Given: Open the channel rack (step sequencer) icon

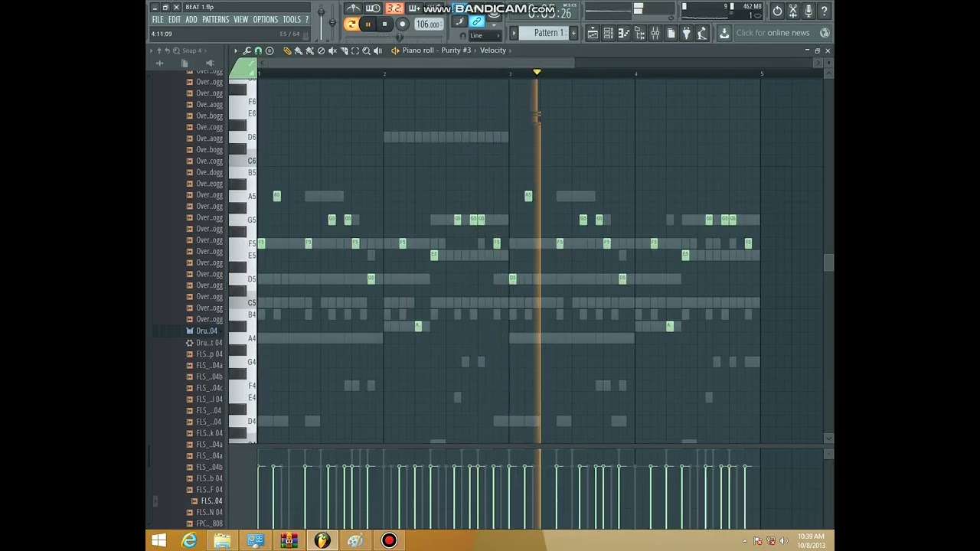Looking at the screenshot, I should coord(609,33).
